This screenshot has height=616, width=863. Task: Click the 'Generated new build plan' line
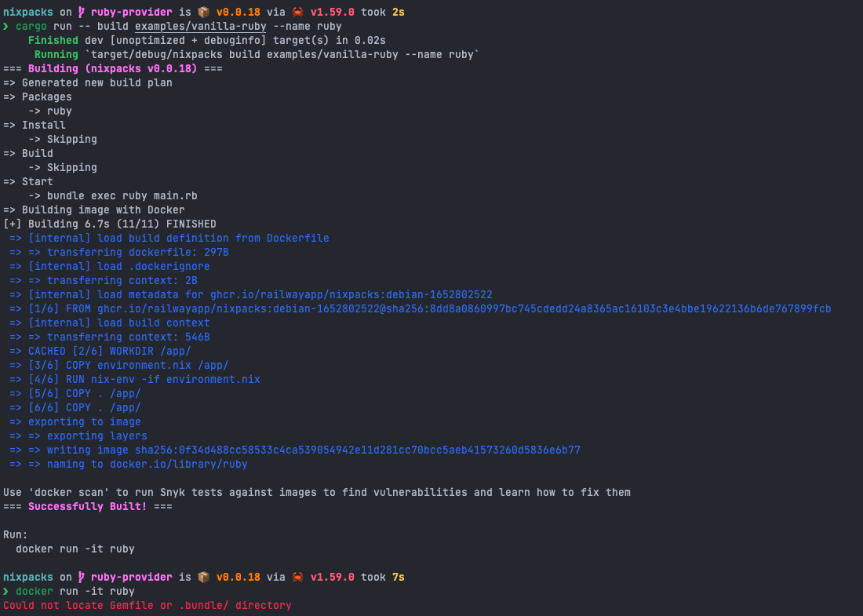88,82
